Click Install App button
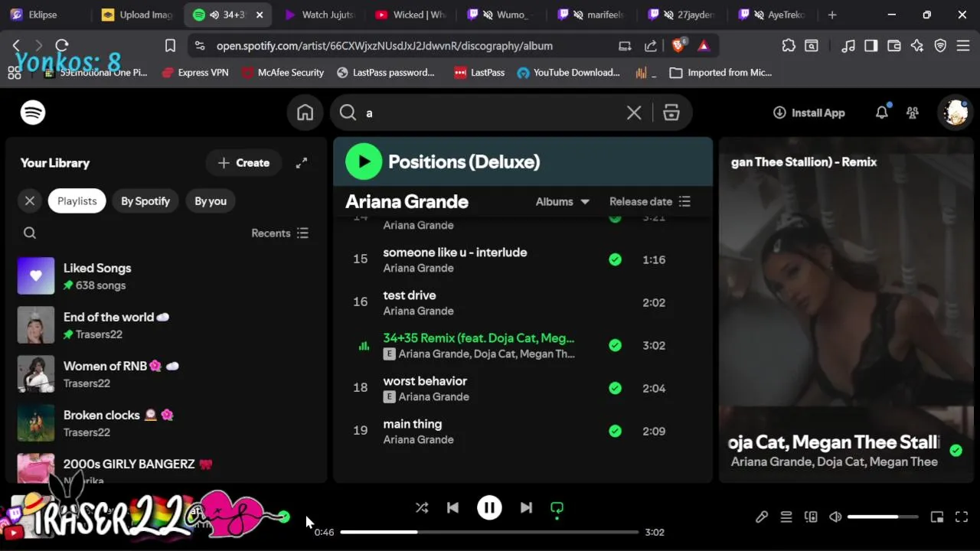The height and width of the screenshot is (551, 980). coord(809,113)
